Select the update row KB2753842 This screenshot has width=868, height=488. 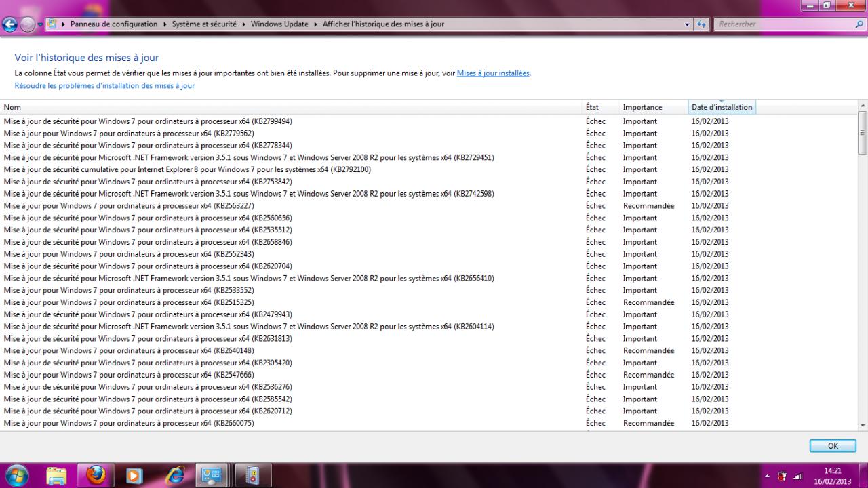tap(429, 182)
